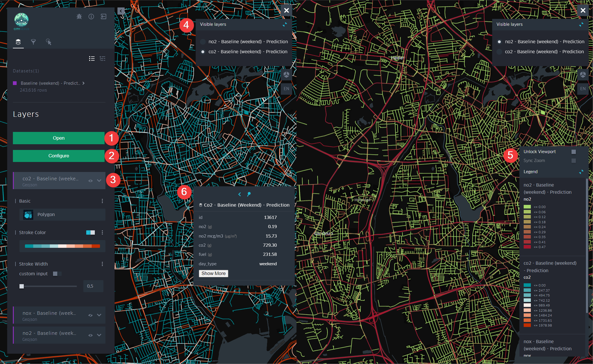Select no2 Baseline layer on left map
This screenshot has width=593, height=364.
tap(203, 42)
